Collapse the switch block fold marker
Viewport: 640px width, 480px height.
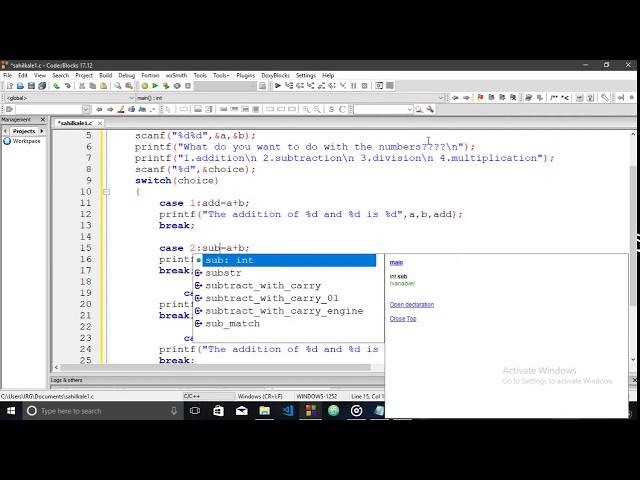pyautogui.click(x=107, y=192)
